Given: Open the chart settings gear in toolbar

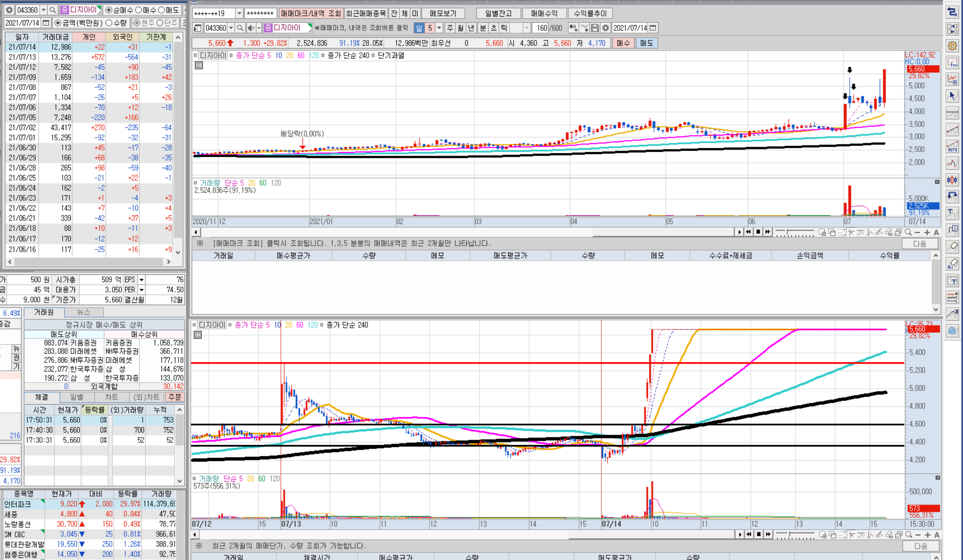Looking at the screenshot, I should coord(605,28).
